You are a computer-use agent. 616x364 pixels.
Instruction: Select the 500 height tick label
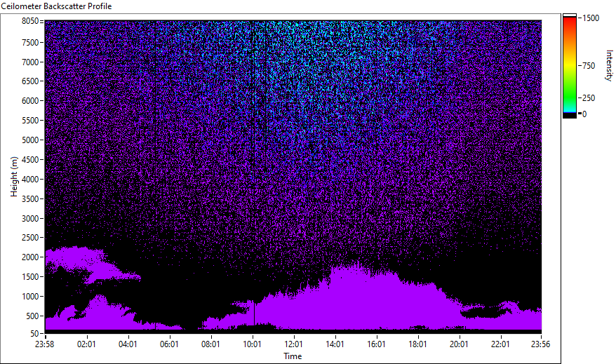[x=32, y=316]
